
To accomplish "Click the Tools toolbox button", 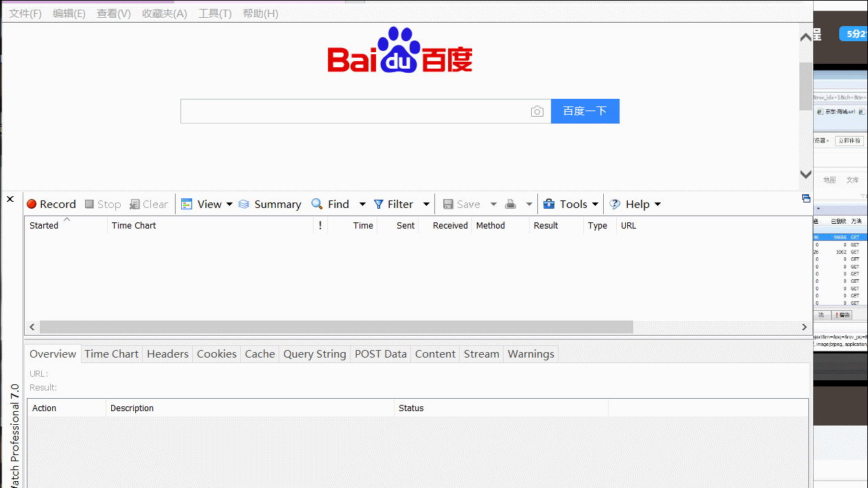I will [565, 204].
